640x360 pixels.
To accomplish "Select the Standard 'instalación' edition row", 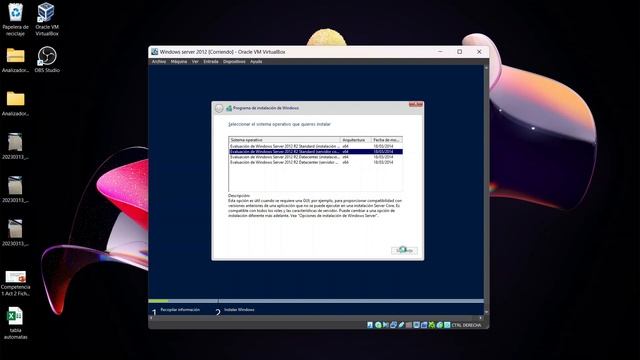I will (316, 146).
